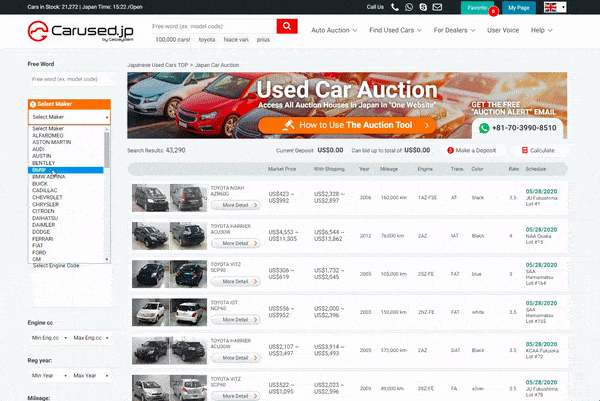Click 'How to Use The Auction Tool' button
Image resolution: width=600 pixels, height=401 pixels.
click(347, 125)
